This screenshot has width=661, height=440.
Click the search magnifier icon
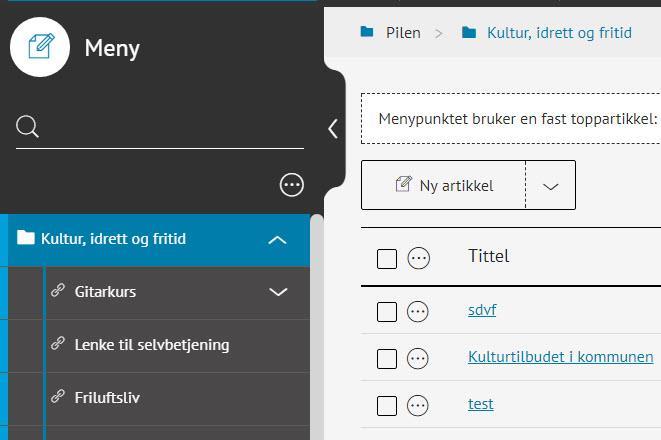click(28, 126)
